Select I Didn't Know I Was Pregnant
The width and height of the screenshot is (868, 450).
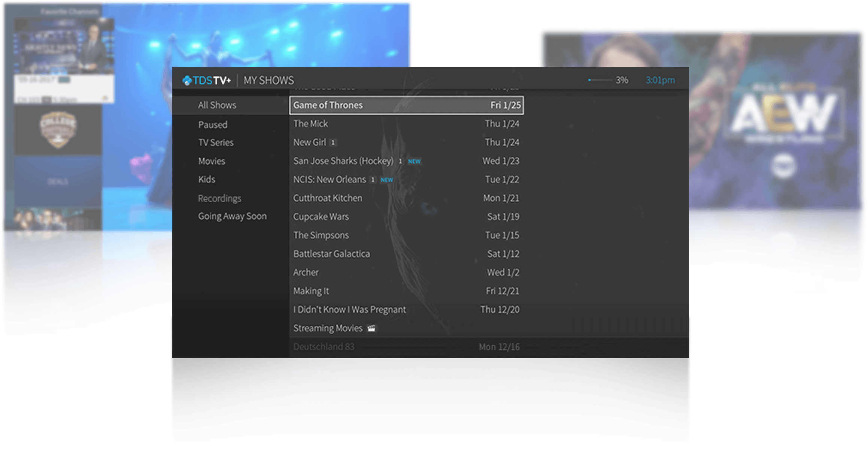(406, 310)
